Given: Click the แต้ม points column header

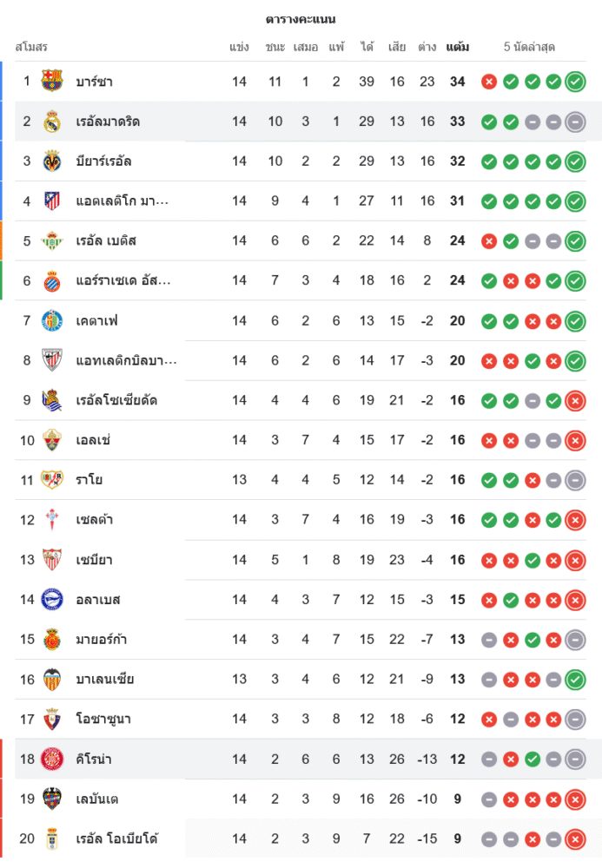Looking at the screenshot, I should coord(458,47).
